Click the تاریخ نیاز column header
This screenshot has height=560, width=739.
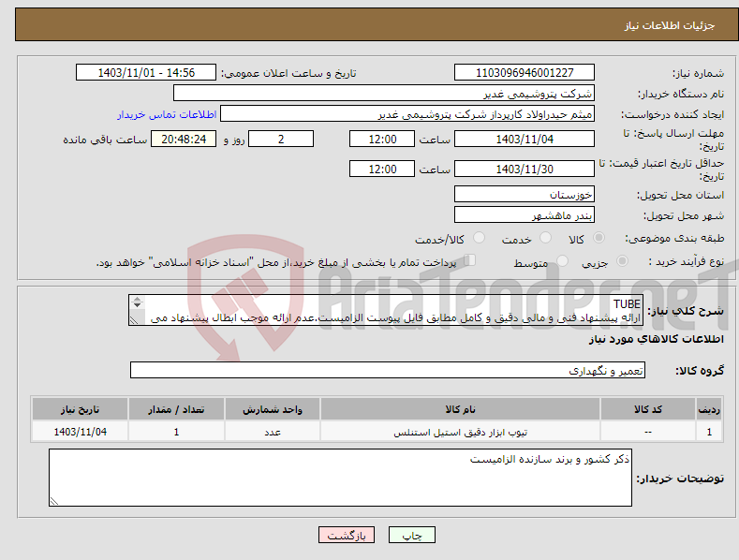pyautogui.click(x=81, y=409)
